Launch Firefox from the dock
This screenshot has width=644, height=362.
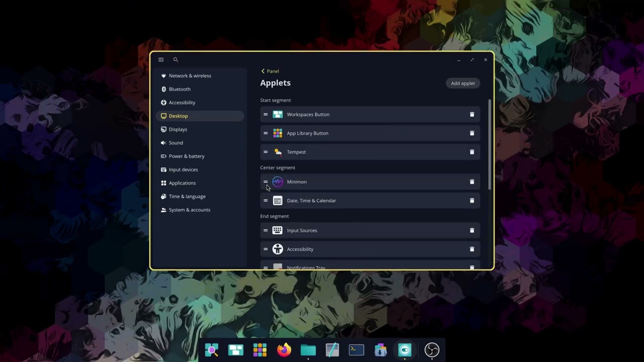point(283,349)
